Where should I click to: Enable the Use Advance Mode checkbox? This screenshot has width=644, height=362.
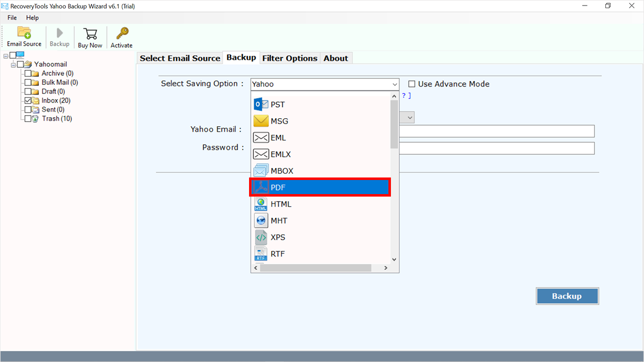pyautogui.click(x=412, y=84)
